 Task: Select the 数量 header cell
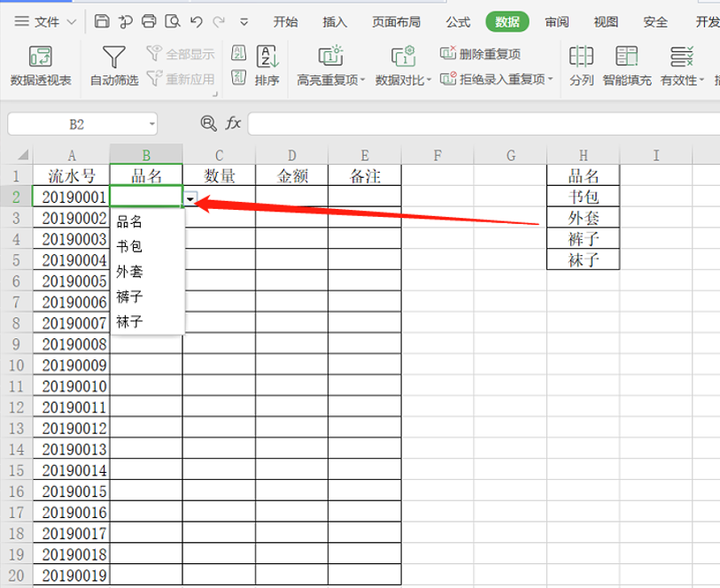point(219,176)
